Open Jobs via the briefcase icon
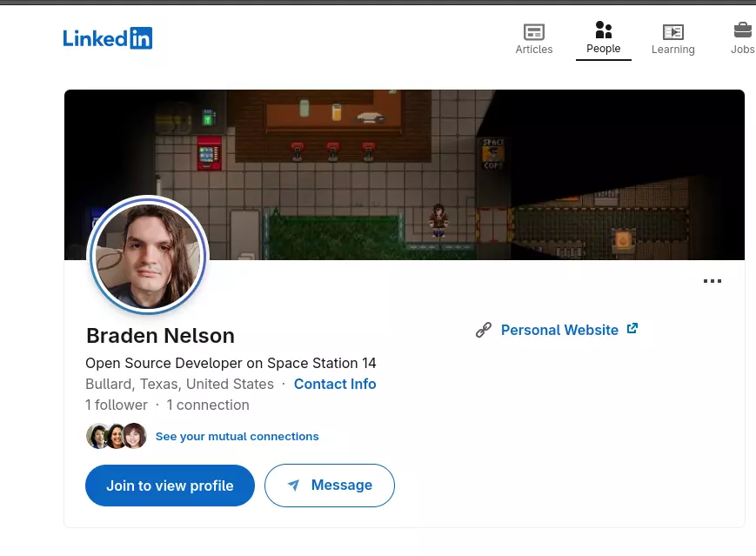Screen dimensions: 756x556 742,30
